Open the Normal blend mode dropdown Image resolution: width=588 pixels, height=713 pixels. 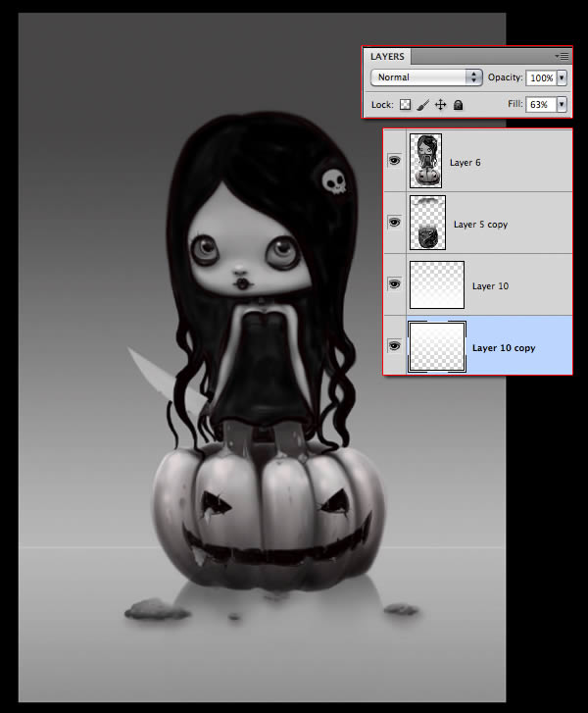coord(425,77)
